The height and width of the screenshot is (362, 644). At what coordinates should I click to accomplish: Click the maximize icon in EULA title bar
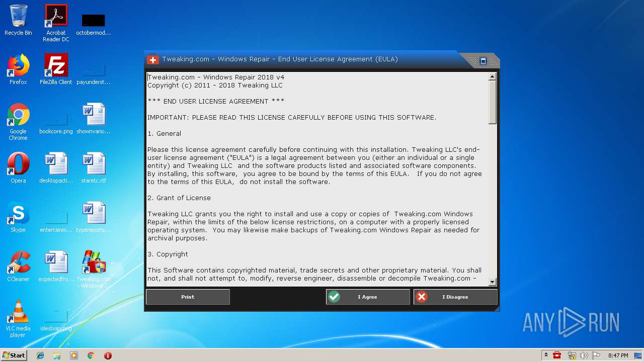coord(483,61)
